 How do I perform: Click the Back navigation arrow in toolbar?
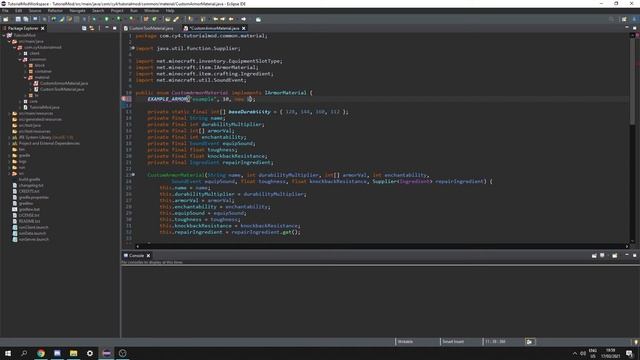(231, 19)
